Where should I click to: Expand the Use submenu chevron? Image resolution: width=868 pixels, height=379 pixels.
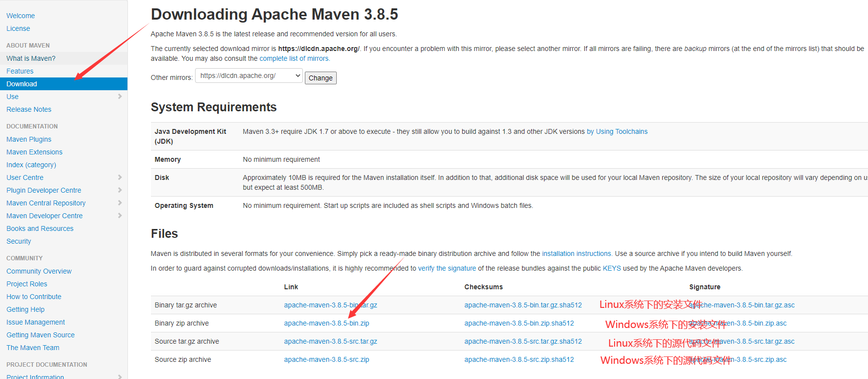pos(120,97)
